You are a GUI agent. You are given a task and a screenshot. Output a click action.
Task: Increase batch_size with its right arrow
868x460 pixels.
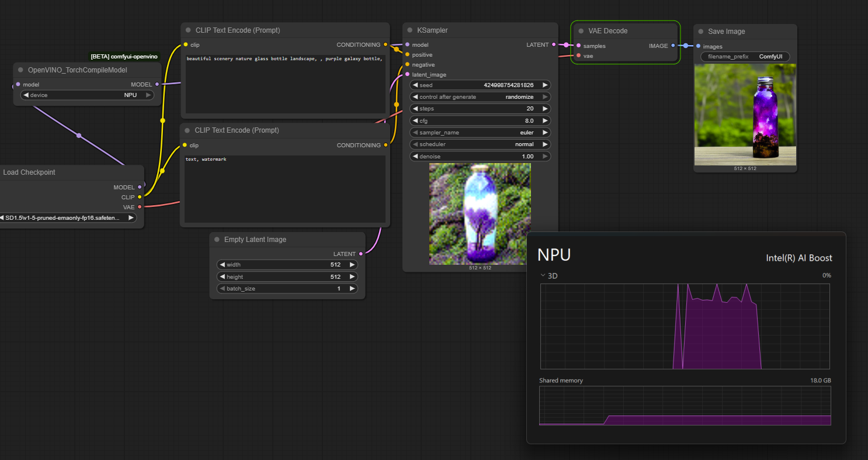(352, 289)
